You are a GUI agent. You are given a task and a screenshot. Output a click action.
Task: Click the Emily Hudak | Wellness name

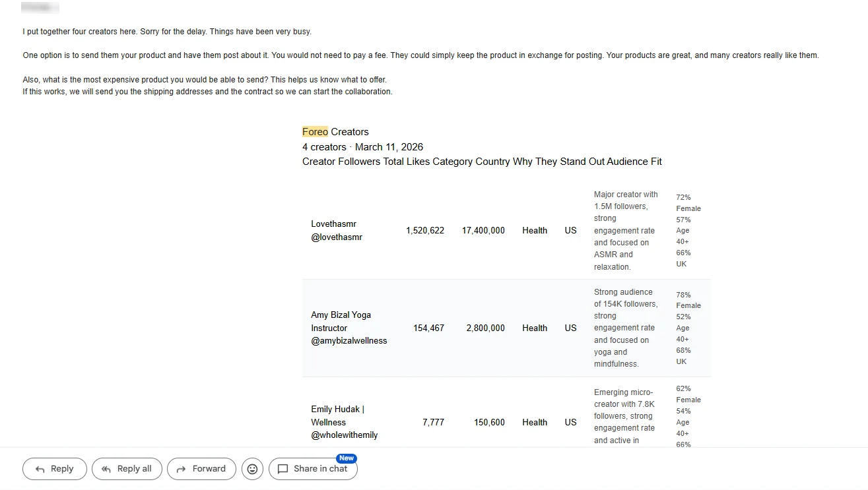pyautogui.click(x=337, y=415)
